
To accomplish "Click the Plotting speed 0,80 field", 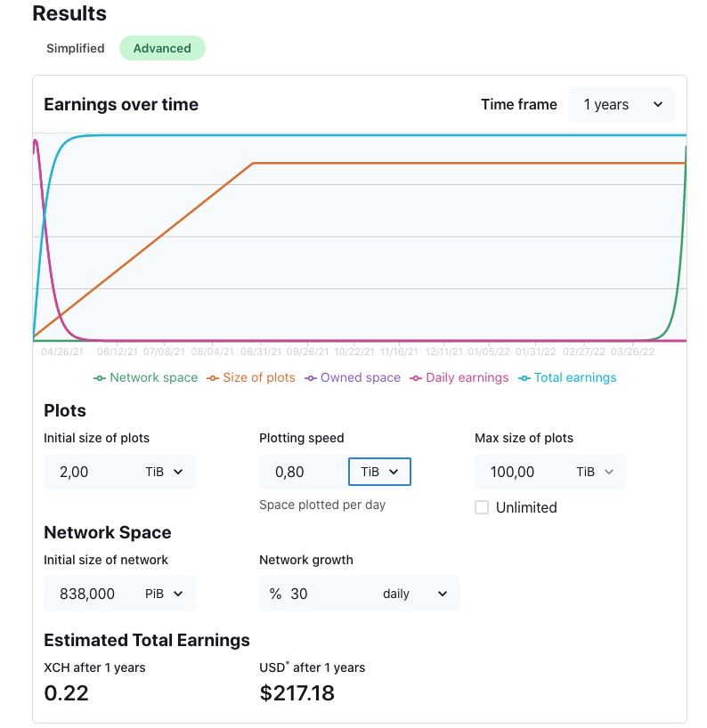I will [304, 472].
